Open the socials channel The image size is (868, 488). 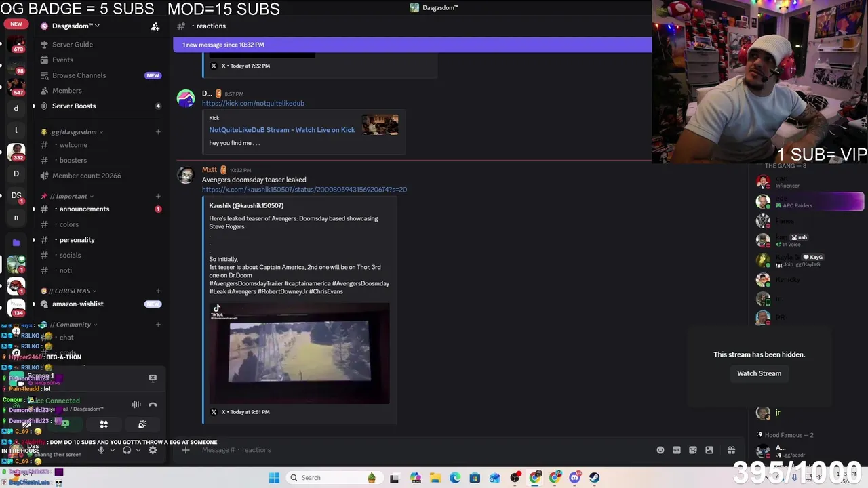[70, 256]
